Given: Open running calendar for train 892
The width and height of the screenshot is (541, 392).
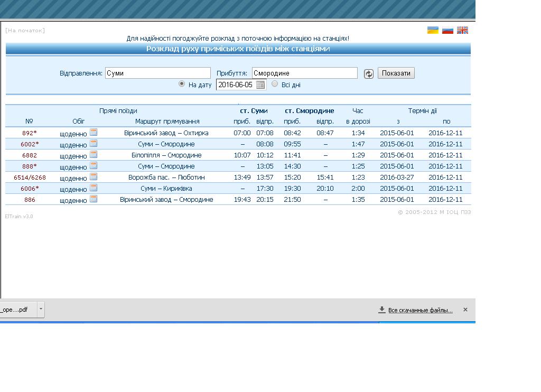Looking at the screenshot, I should point(94,132).
